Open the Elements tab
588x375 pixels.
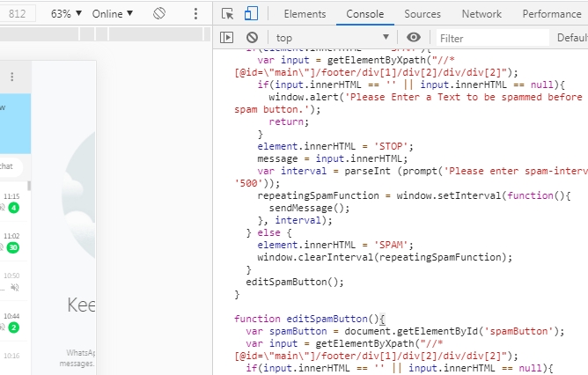tap(305, 14)
